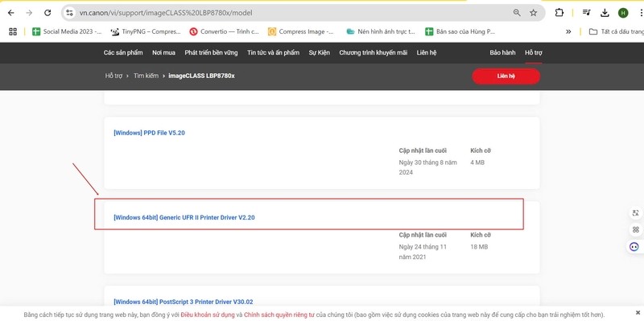Open Generic UFR II Printer Driver V2.20 link
This screenshot has height=321, width=644.
click(x=184, y=217)
